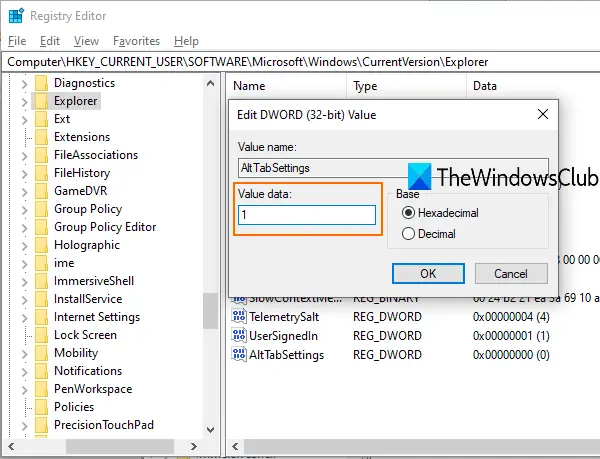
Task: Select the ImmersiveShell folder icon
Action: click(x=41, y=281)
